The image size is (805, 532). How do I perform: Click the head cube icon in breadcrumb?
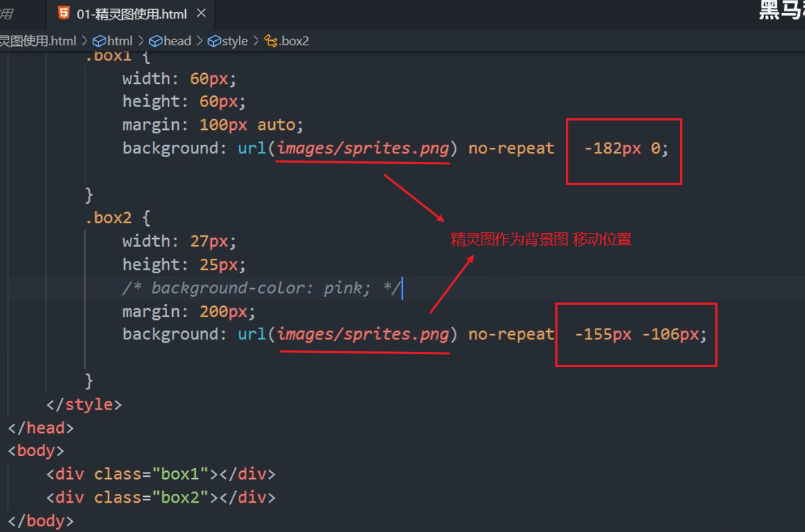[156, 41]
